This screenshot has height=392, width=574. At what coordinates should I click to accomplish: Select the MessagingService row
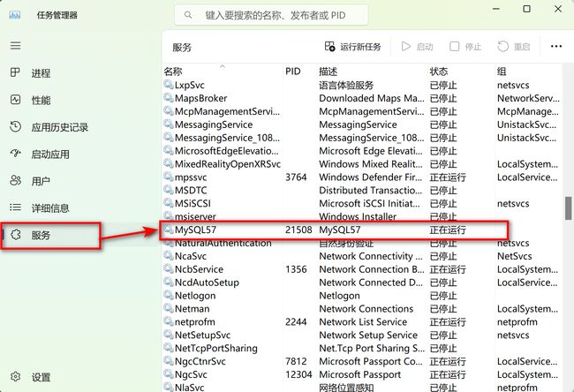point(362,124)
